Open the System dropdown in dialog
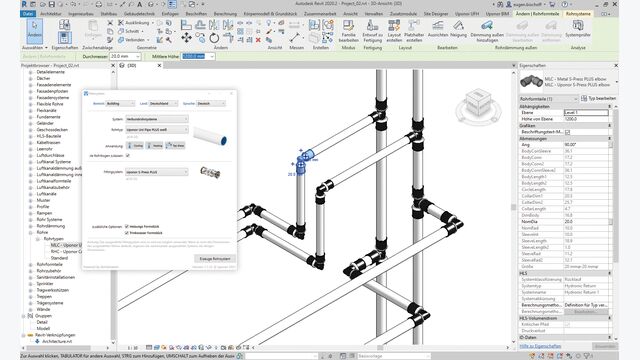 click(157, 119)
